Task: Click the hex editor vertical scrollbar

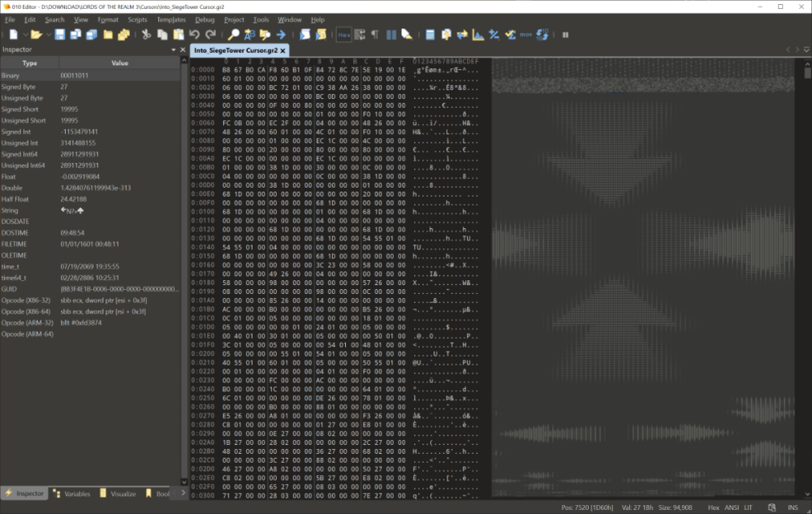Action: point(807,279)
